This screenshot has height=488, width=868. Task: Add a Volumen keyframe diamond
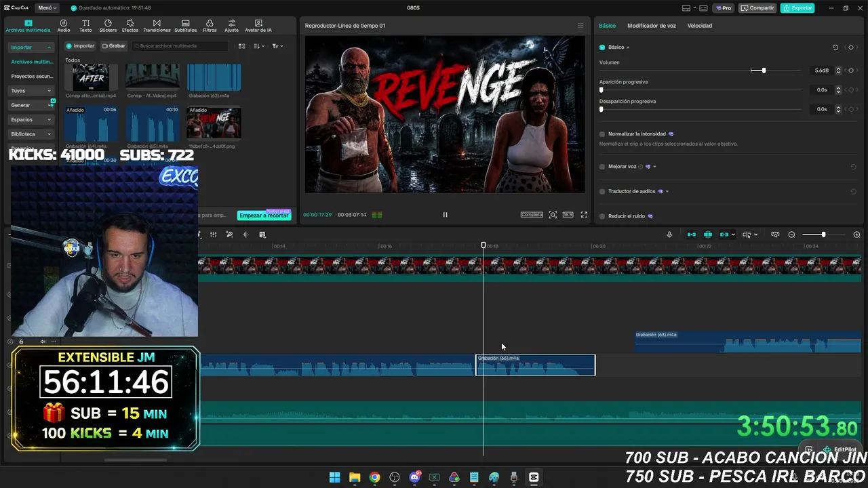point(851,70)
